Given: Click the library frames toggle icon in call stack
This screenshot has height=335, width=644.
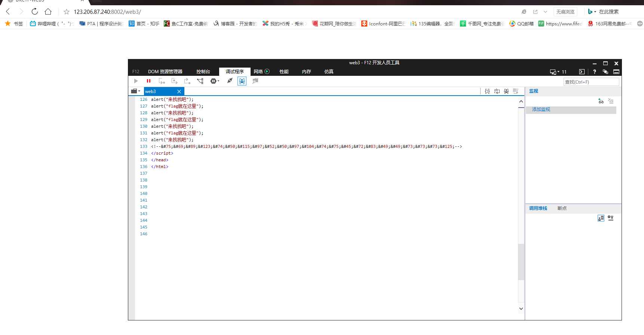Looking at the screenshot, I should pyautogui.click(x=611, y=218).
